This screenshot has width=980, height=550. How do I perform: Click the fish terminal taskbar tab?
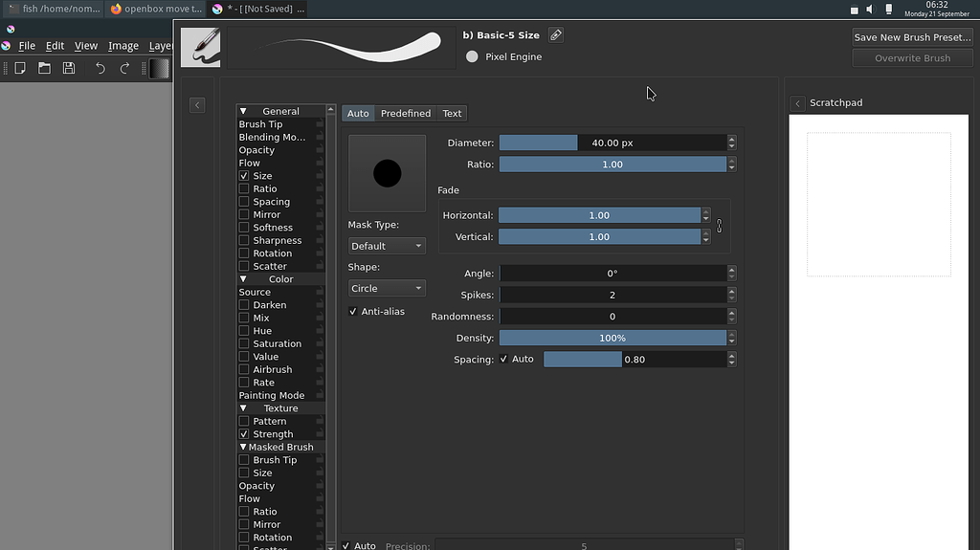point(54,9)
